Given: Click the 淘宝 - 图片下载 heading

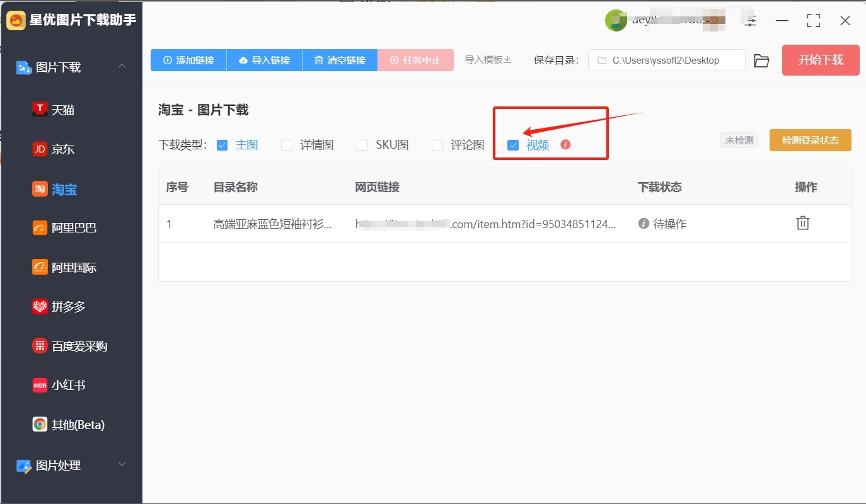Looking at the screenshot, I should click(x=203, y=110).
